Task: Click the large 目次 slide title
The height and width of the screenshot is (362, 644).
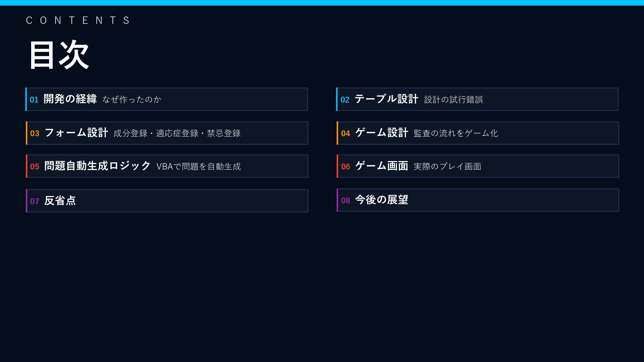Action: click(59, 54)
